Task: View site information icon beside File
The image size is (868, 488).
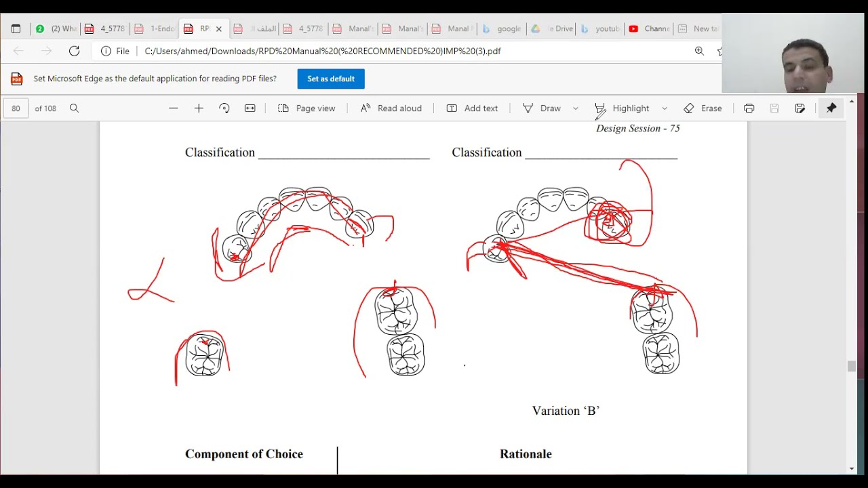Action: 106,51
